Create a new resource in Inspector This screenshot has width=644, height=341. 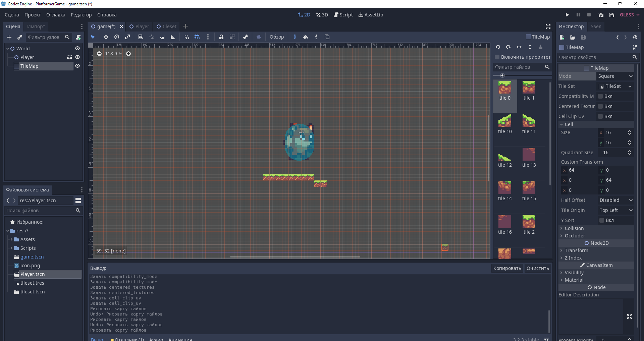562,37
